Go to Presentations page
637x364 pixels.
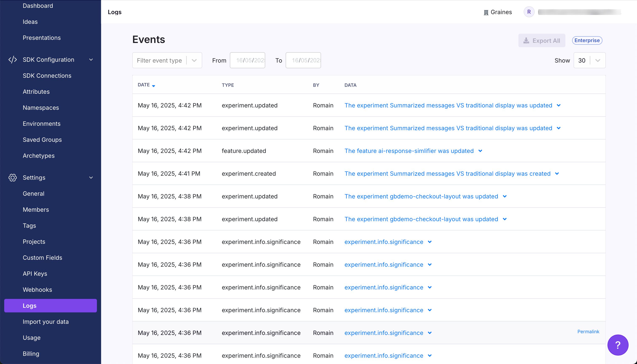[42, 37]
